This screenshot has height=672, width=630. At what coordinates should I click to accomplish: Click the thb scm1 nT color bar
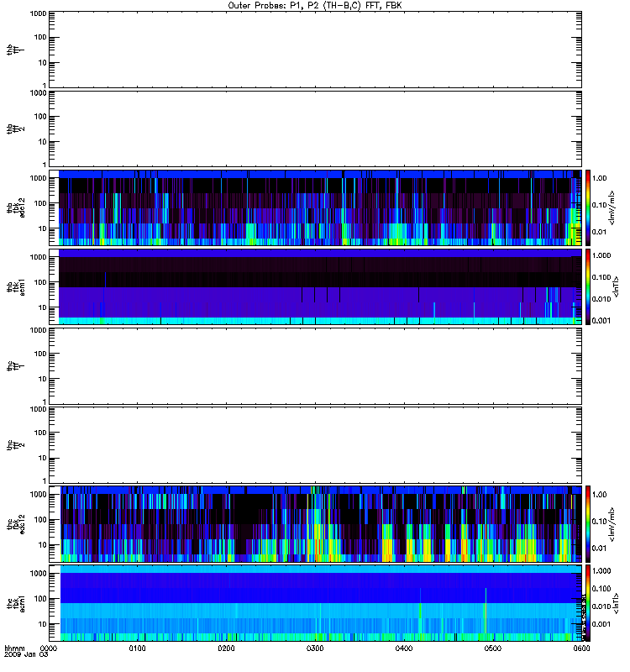pos(588,287)
